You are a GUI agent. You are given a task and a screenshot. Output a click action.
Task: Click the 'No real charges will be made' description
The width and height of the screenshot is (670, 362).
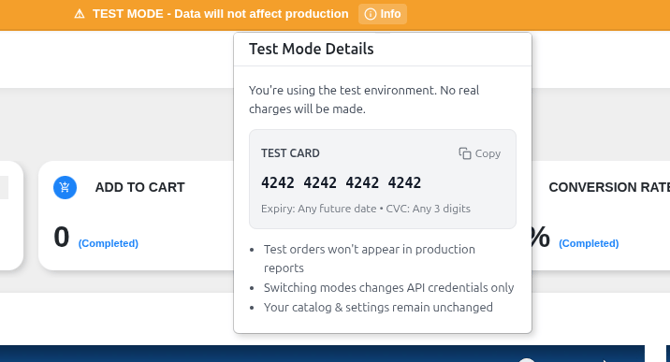(x=364, y=100)
